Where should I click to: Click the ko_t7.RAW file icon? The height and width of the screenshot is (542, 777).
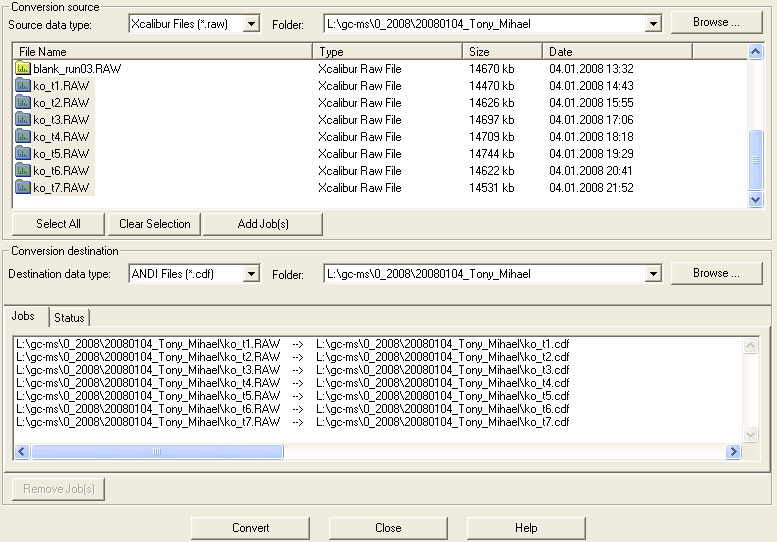23,187
